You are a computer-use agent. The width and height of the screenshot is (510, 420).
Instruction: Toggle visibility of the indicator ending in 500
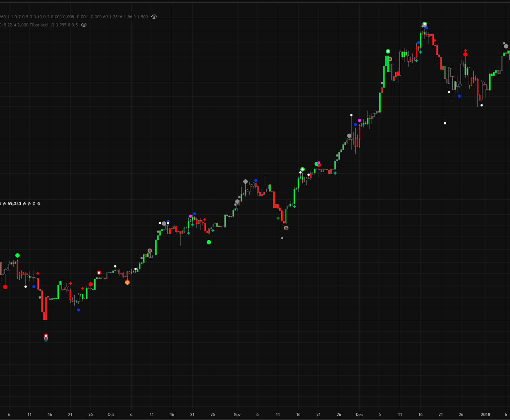pyautogui.click(x=154, y=17)
